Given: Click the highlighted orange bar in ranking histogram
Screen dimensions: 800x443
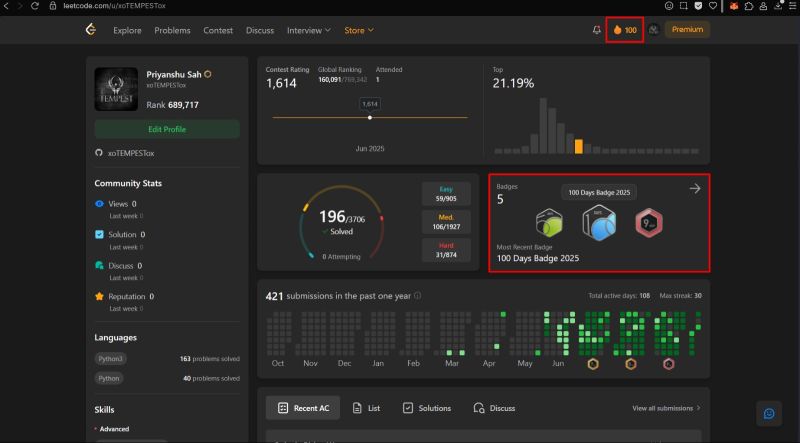Looking at the screenshot, I should [579, 146].
